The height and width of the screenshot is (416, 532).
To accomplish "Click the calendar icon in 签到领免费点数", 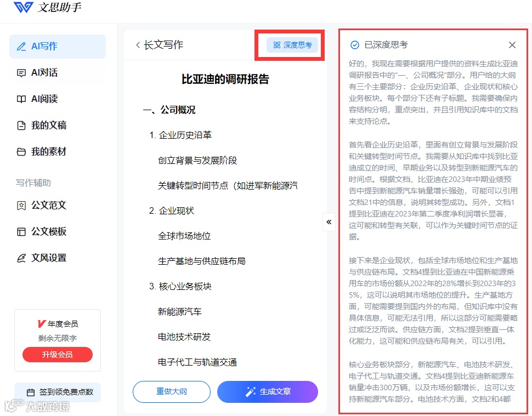I will pos(31,392).
